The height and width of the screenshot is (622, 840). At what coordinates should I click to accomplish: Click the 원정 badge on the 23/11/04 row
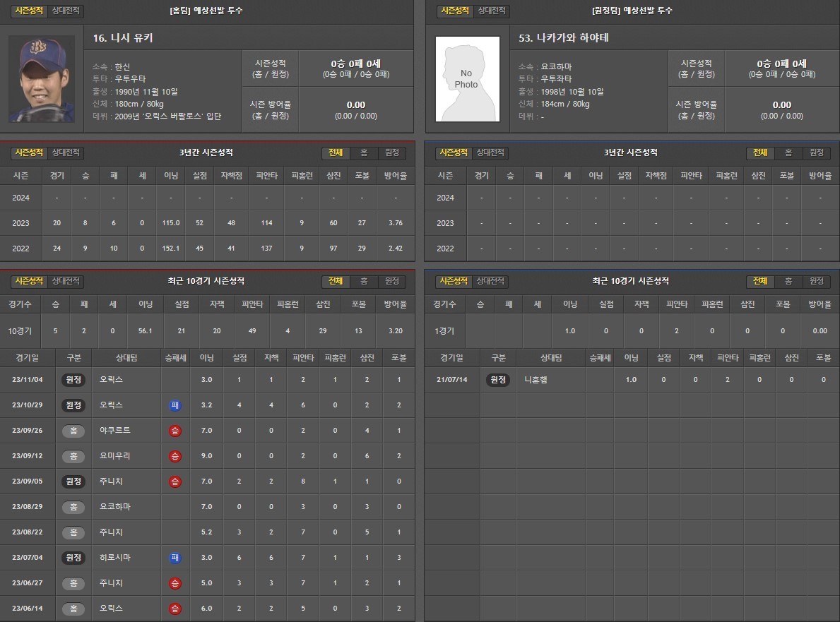[73, 380]
